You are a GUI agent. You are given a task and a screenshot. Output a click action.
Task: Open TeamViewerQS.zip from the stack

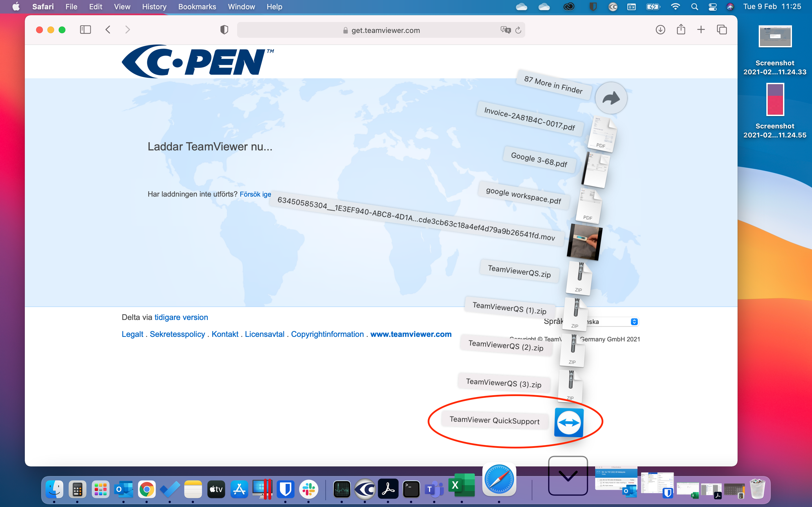click(579, 278)
